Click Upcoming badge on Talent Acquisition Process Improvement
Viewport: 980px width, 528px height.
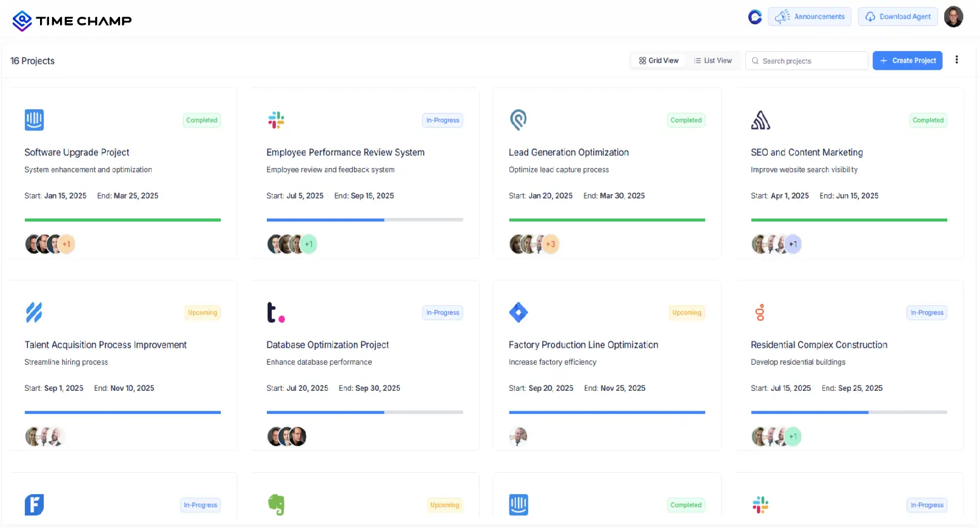[203, 313]
